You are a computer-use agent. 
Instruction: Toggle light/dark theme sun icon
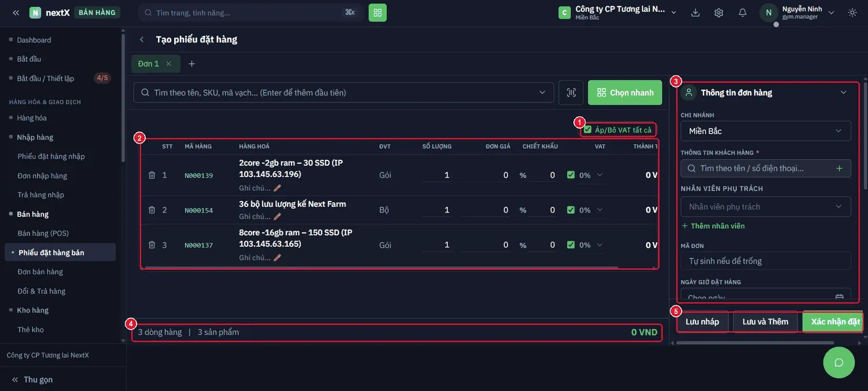(852, 13)
